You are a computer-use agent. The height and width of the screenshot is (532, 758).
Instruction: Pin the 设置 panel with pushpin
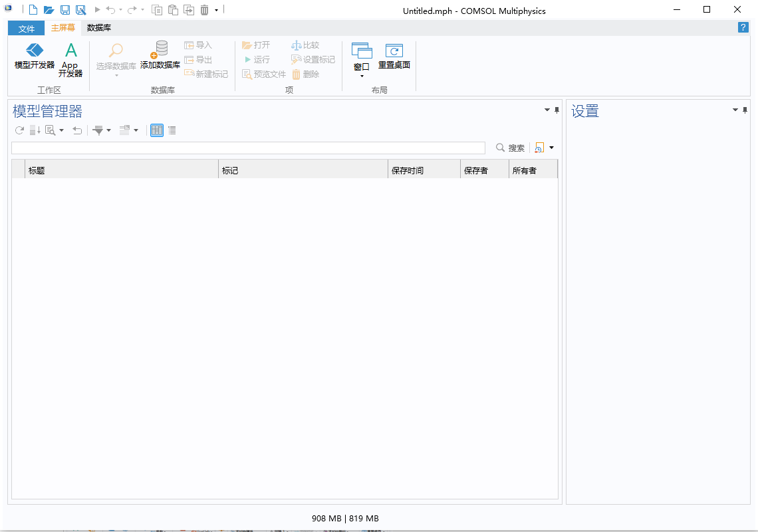745,110
